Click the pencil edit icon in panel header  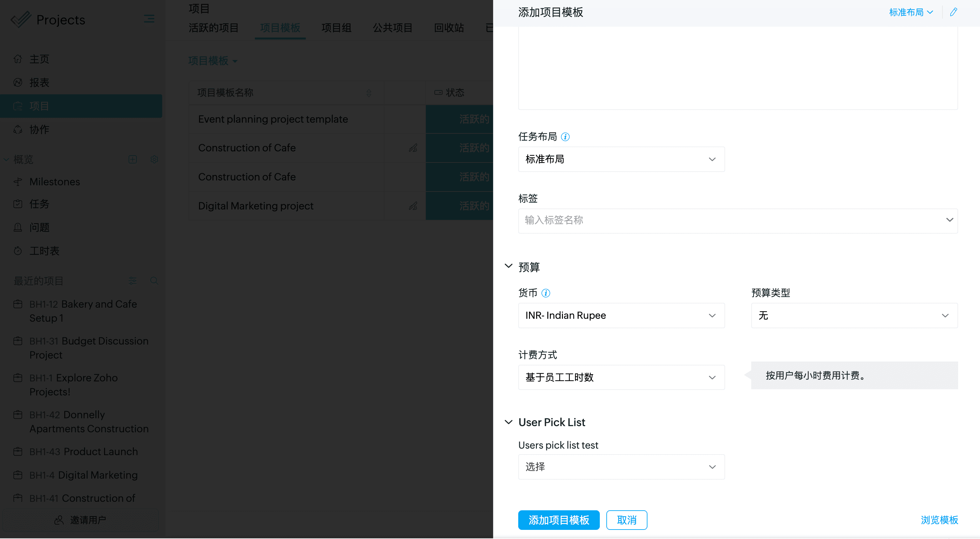point(953,12)
